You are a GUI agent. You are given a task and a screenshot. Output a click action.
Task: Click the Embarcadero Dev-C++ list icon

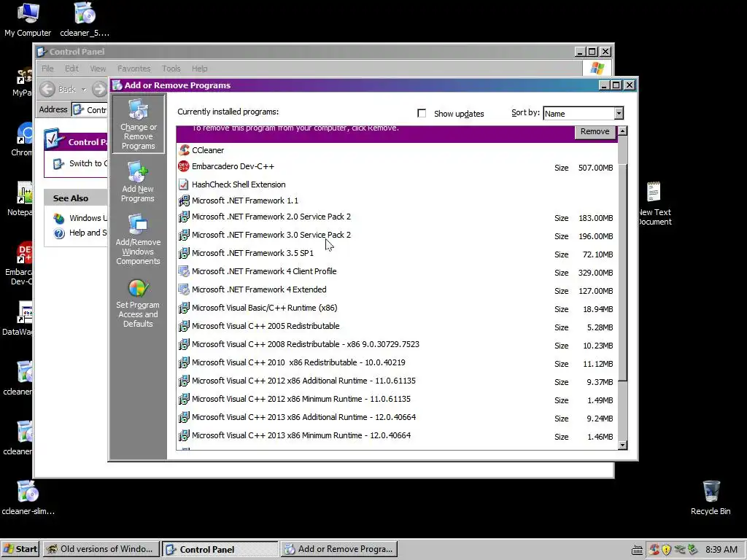[184, 166]
